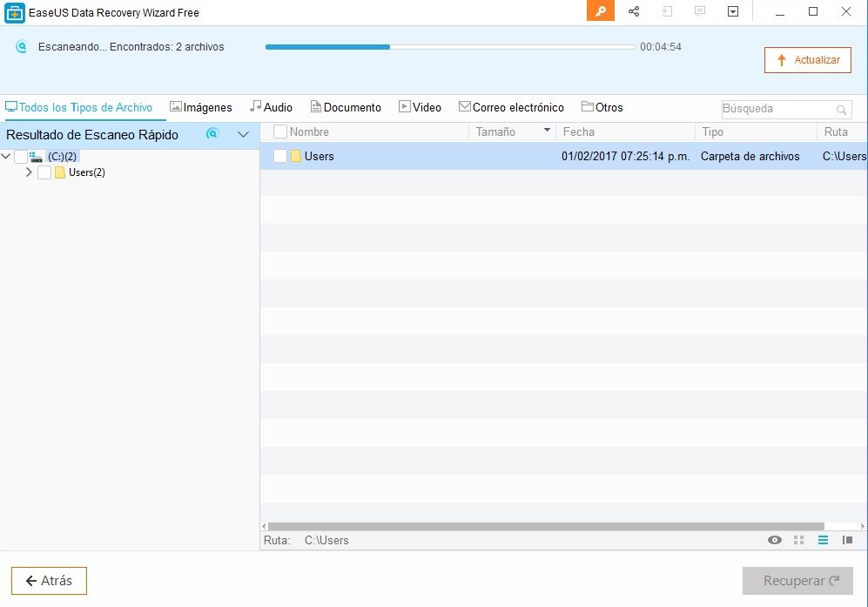Collapse the (C:)(2) drive node

click(7, 157)
